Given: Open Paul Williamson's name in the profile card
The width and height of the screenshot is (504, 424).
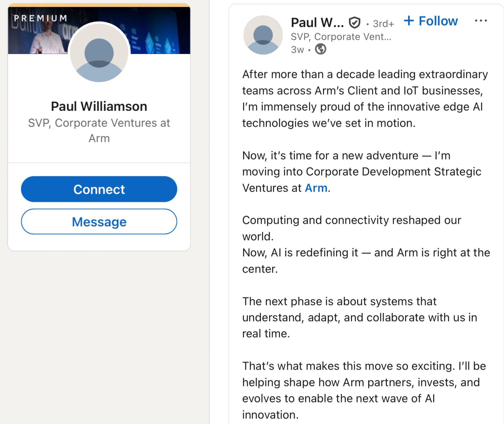Looking at the screenshot, I should click(x=99, y=106).
